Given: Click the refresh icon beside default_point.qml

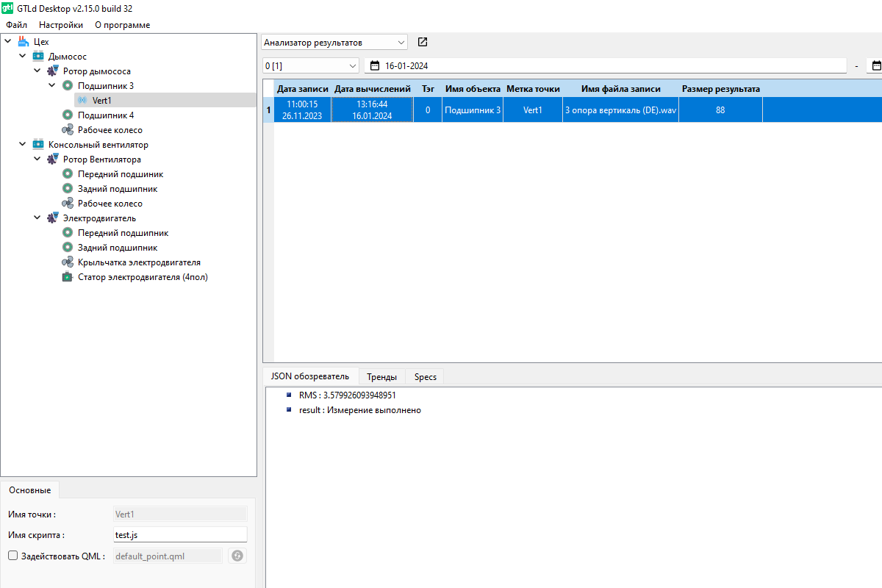Looking at the screenshot, I should tap(237, 556).
